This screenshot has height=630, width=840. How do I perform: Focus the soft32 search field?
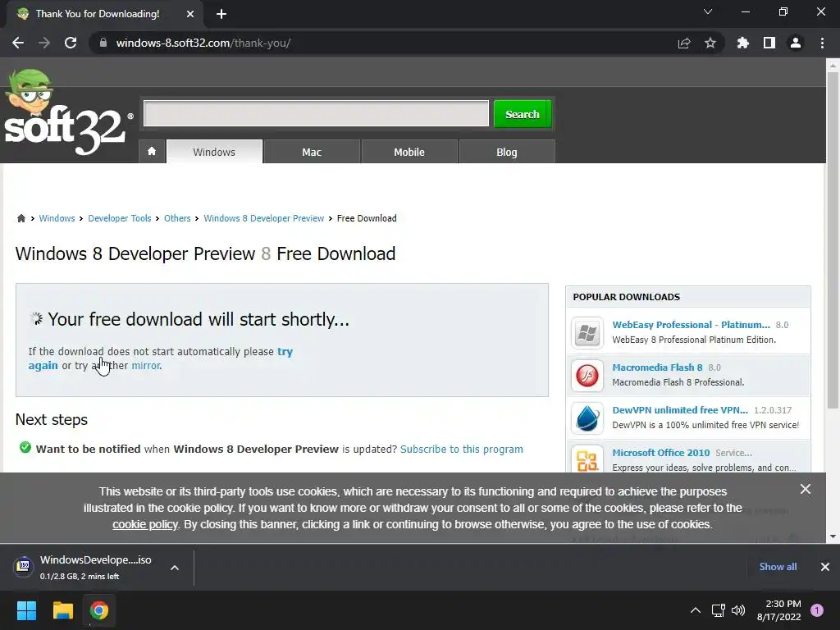point(316,113)
